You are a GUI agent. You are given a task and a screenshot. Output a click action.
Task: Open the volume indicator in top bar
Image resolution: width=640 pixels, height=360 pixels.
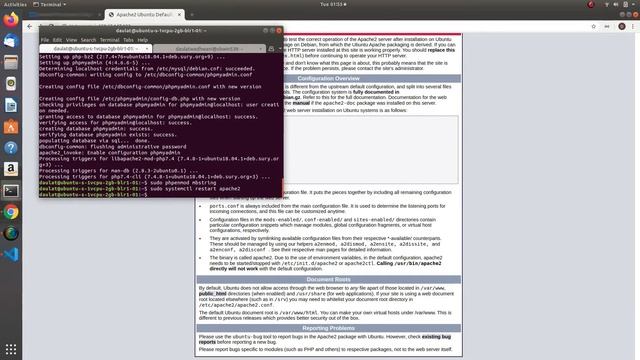pyautogui.click(x=616, y=4)
